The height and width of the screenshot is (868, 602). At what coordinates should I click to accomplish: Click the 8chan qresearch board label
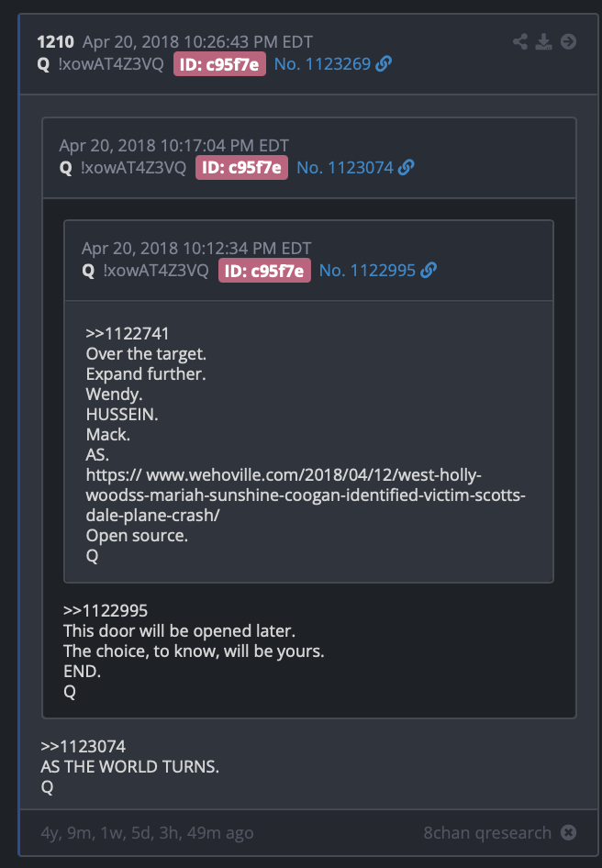click(487, 832)
